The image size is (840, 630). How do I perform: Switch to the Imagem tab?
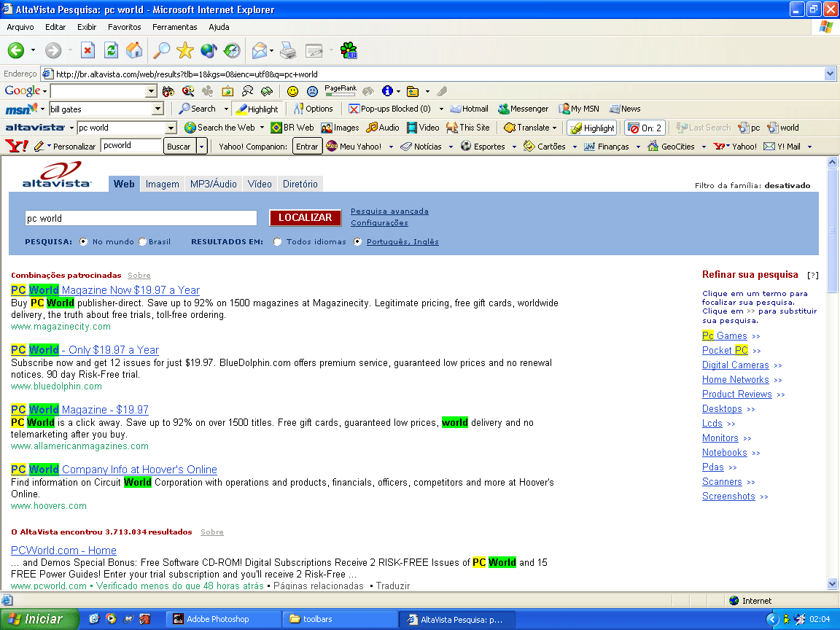point(163,184)
